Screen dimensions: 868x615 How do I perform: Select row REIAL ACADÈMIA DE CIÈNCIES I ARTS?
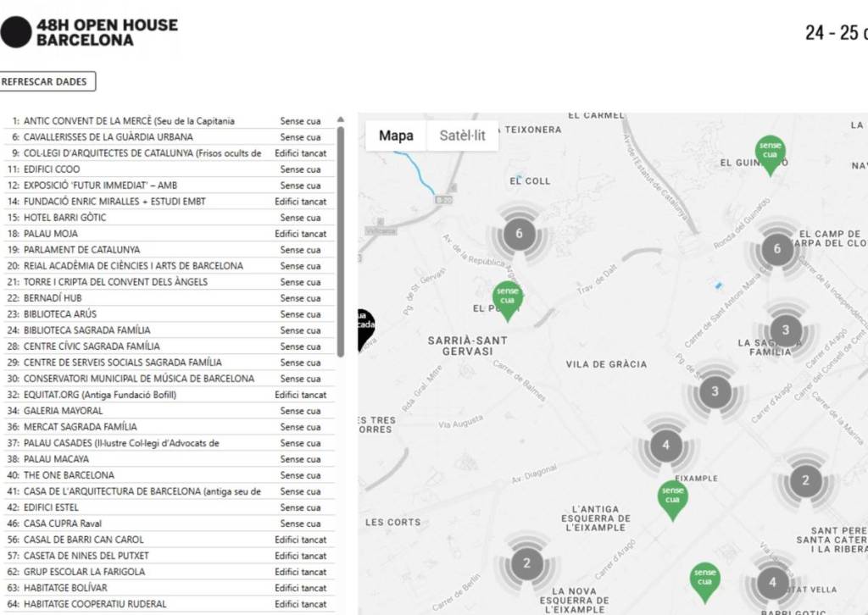pyautogui.click(x=170, y=265)
